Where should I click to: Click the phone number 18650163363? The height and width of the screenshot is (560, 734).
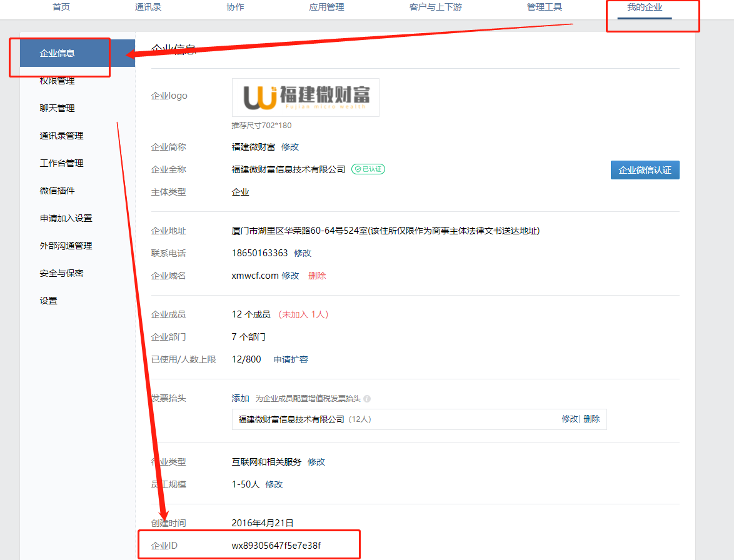(260, 253)
